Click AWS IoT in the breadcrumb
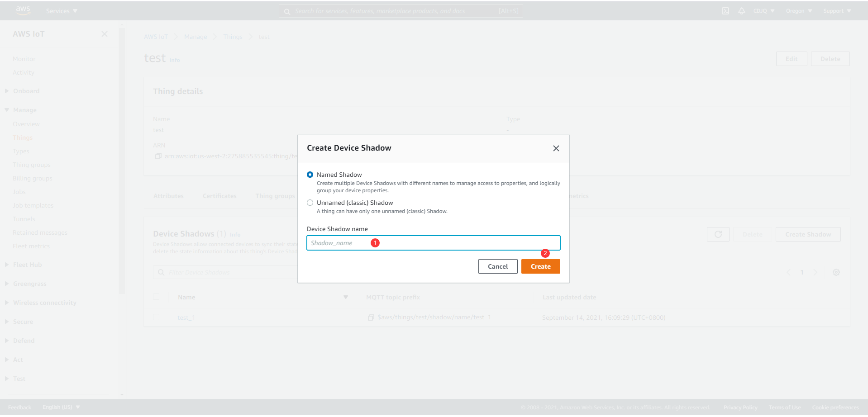868x417 pixels. point(156,37)
